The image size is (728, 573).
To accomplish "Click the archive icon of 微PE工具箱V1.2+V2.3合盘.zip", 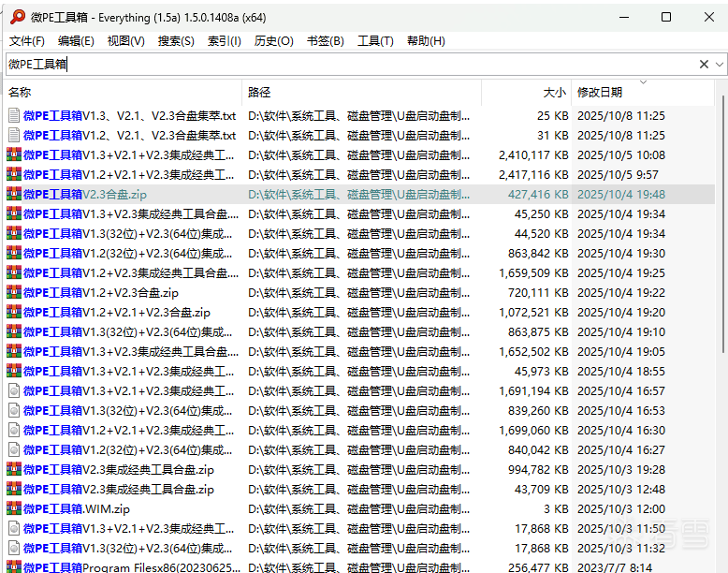I will pyautogui.click(x=14, y=293).
